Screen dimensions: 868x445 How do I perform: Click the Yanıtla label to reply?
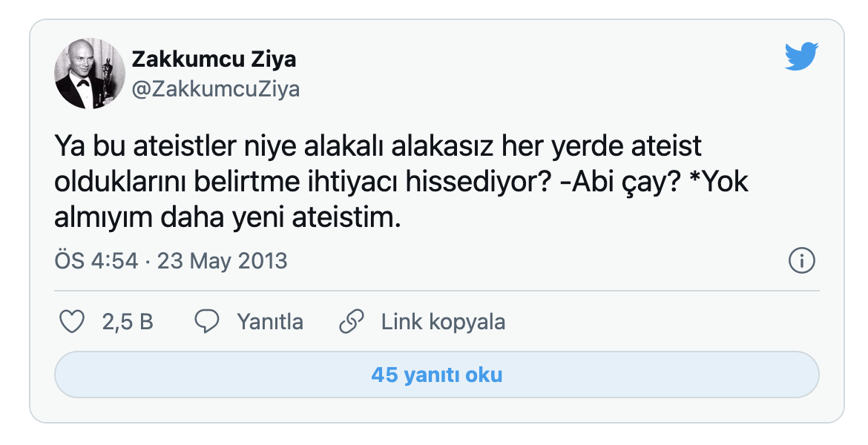[269, 321]
